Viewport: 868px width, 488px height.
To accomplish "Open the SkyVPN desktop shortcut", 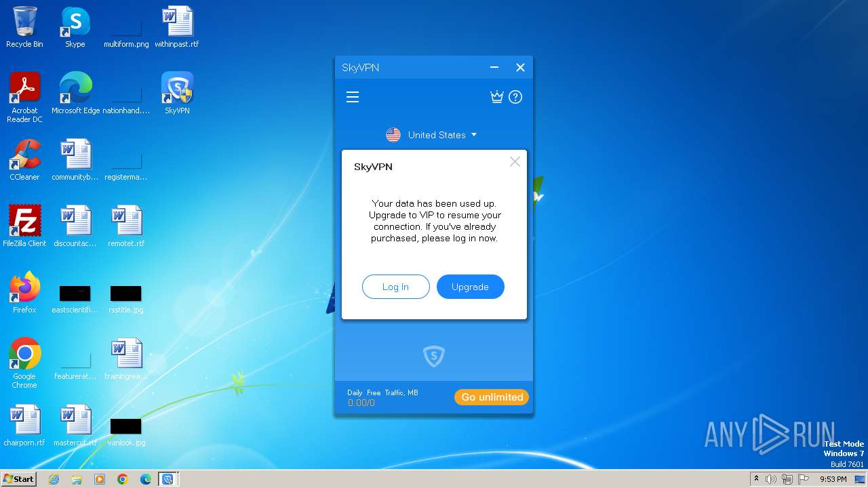I will 177,94.
